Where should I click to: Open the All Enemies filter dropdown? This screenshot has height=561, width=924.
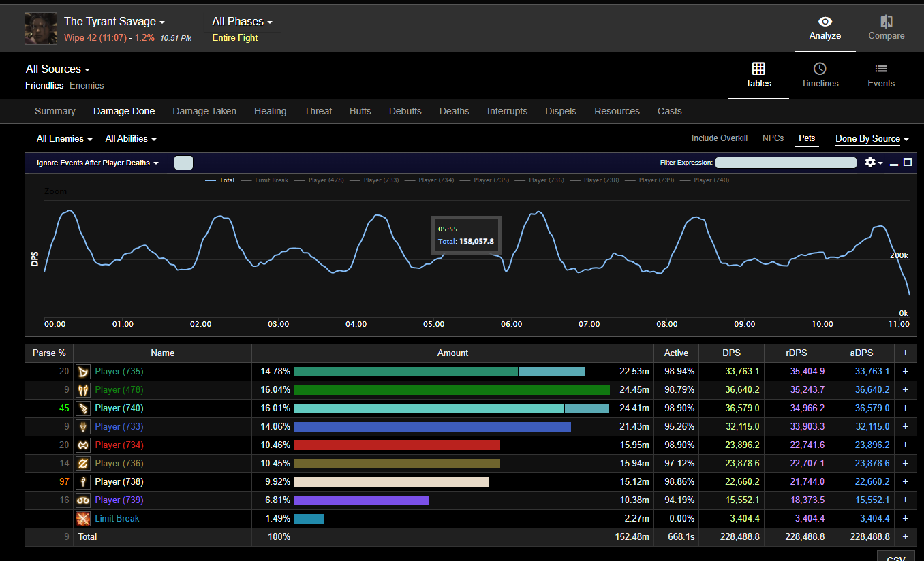pyautogui.click(x=65, y=138)
